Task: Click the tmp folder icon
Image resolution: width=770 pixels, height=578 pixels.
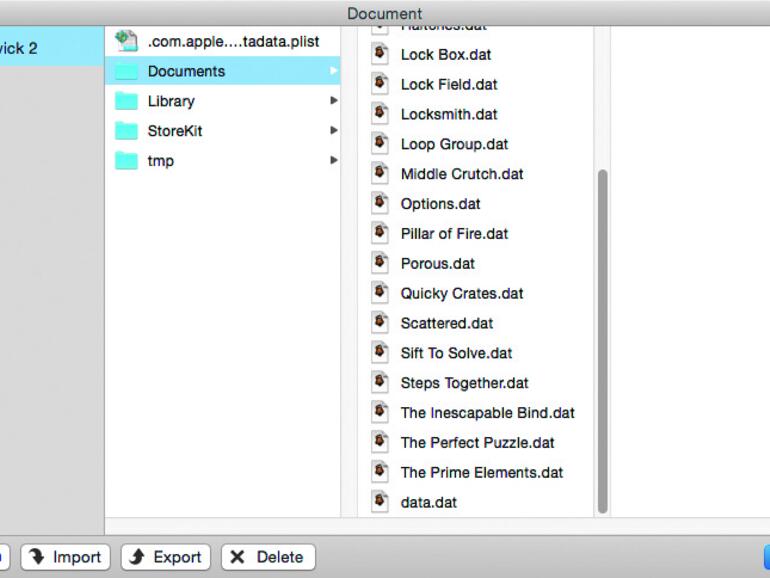Action: coord(126,160)
